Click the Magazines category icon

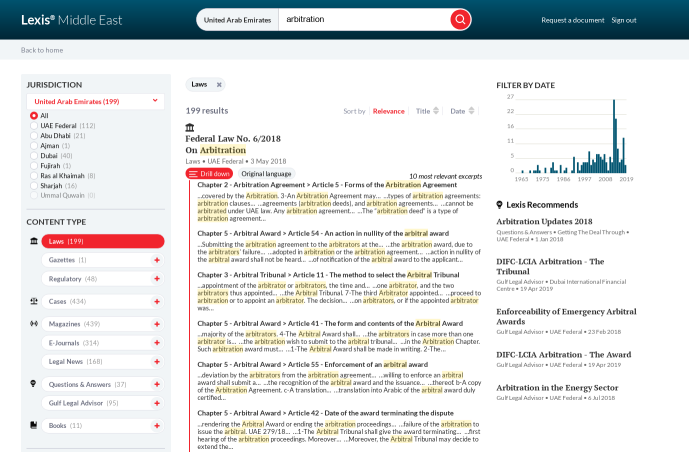click(x=34, y=324)
